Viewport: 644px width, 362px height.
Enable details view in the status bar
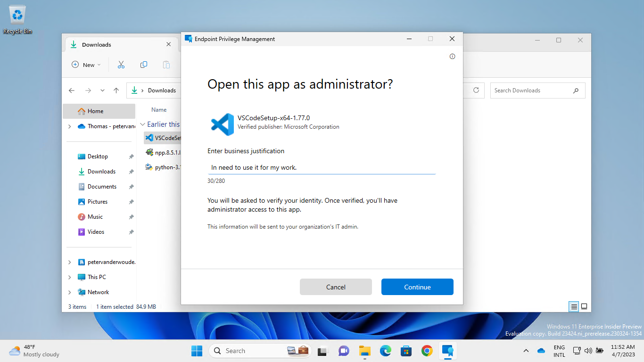point(574,306)
